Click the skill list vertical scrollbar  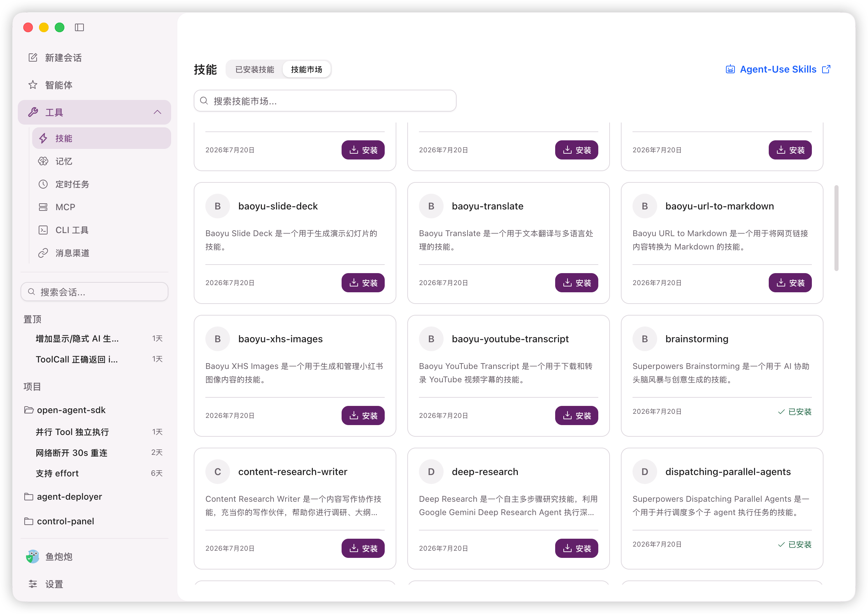point(836,228)
